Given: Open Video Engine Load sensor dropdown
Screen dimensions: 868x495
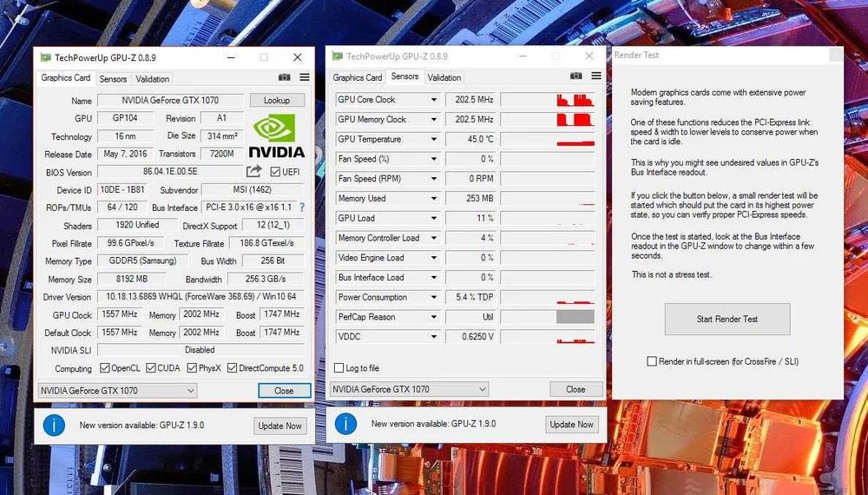Looking at the screenshot, I should pyautogui.click(x=434, y=257).
